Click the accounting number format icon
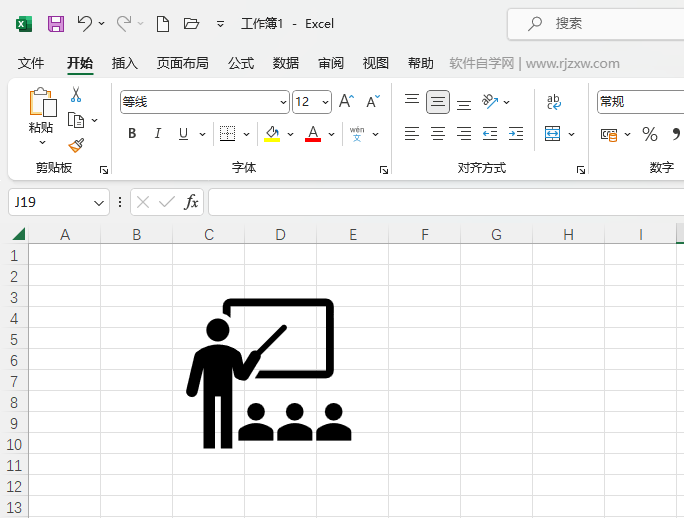The height and width of the screenshot is (518, 684). (x=609, y=134)
